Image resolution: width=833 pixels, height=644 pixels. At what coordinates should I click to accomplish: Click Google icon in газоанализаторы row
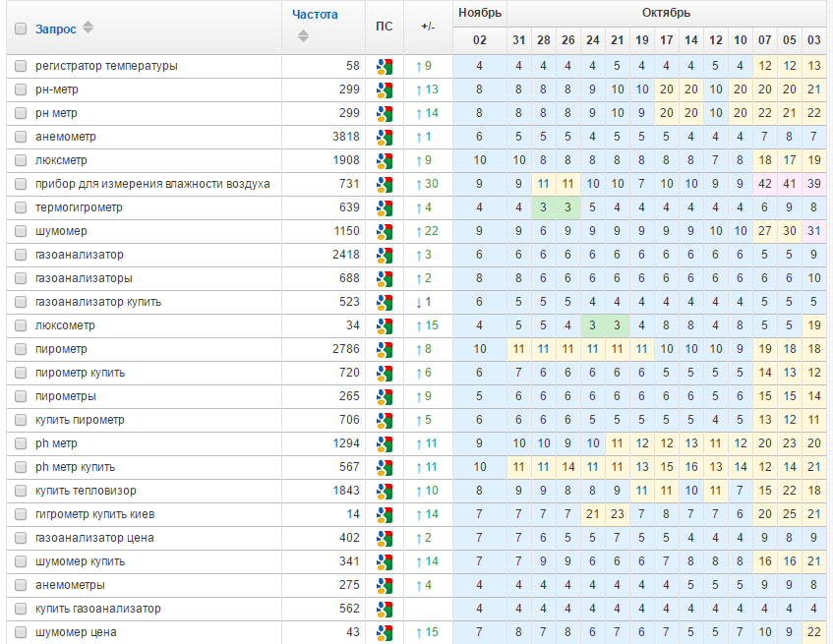click(x=385, y=278)
